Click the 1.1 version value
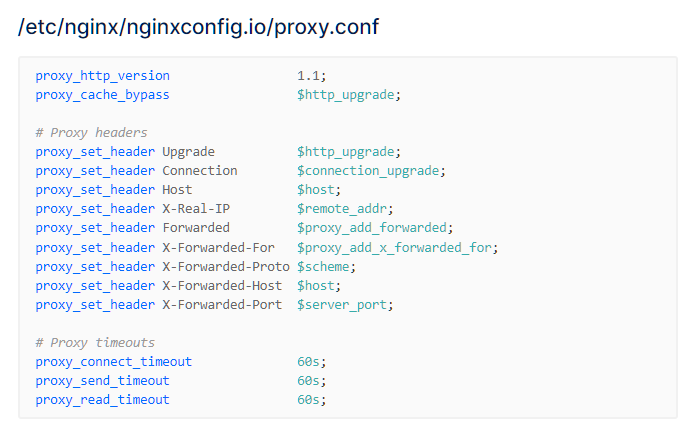Viewport: 698px width, 440px height. tap(308, 76)
